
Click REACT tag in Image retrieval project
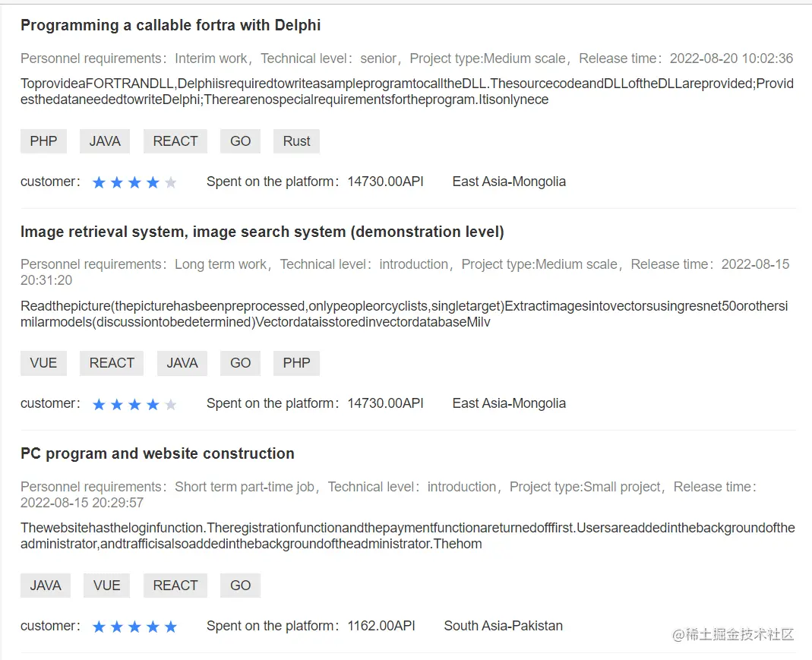[112, 363]
